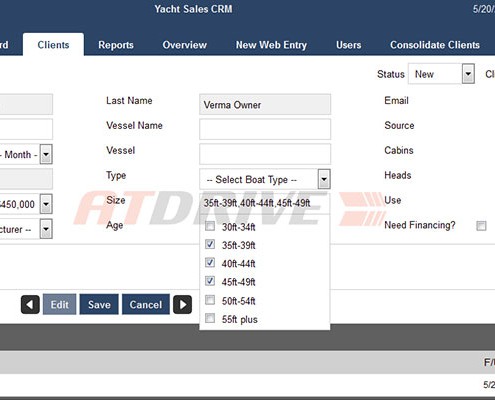The height and width of the screenshot is (400, 495).
Task: Go to next client record arrow
Action: click(x=183, y=304)
